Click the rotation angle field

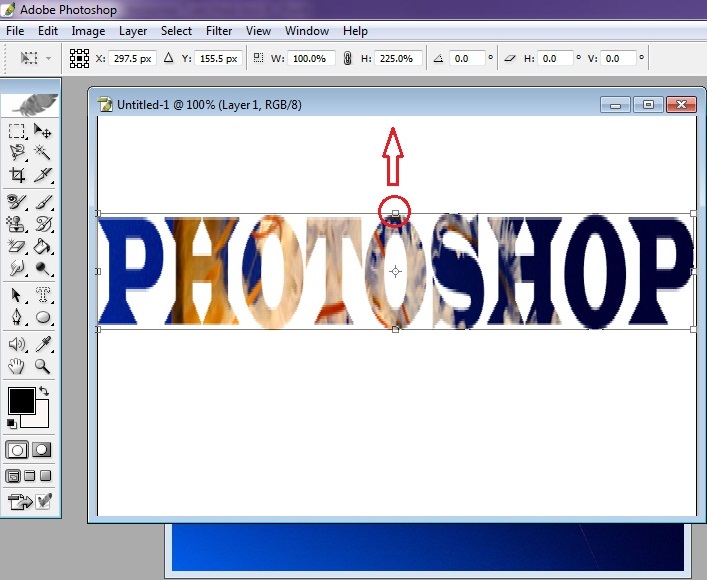click(x=467, y=59)
